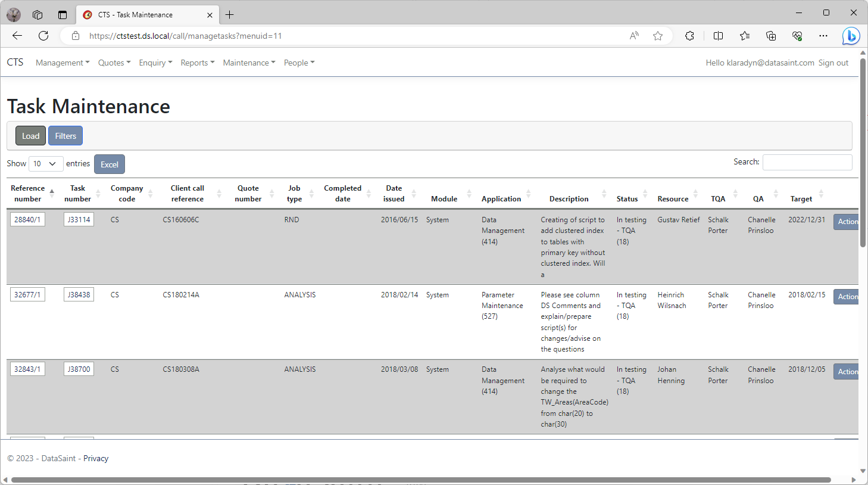Reload the CTS page
Viewport: 868px width, 485px height.
[43, 36]
